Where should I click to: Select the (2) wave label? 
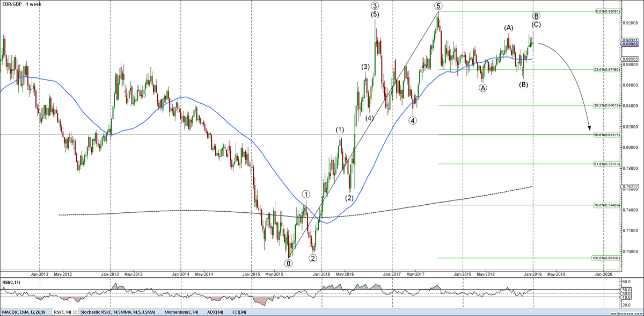coord(349,198)
